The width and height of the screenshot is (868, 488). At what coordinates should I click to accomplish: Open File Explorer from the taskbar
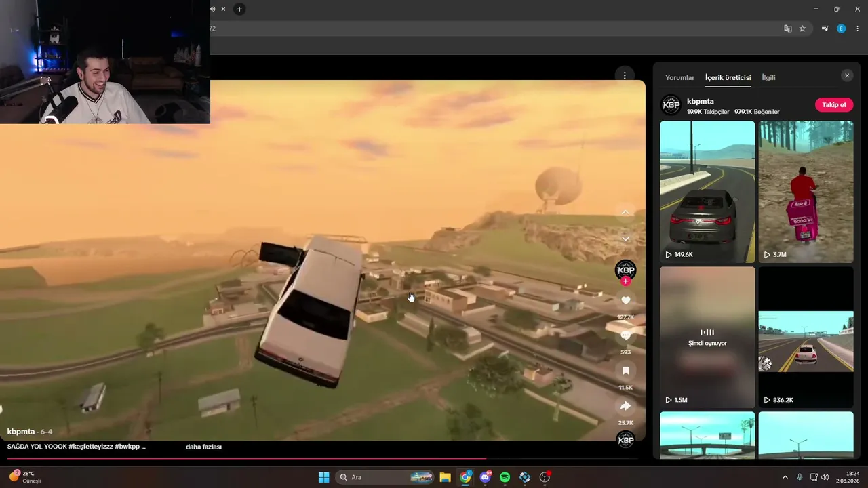[x=446, y=477]
